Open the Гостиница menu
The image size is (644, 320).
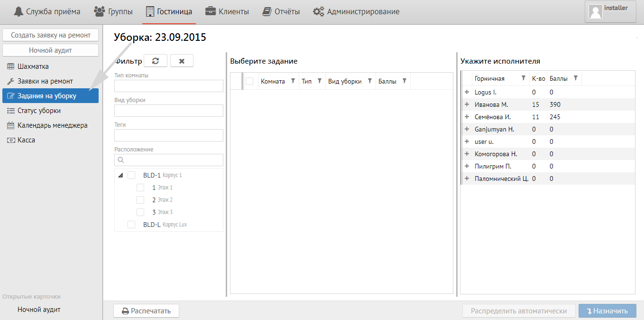pyautogui.click(x=169, y=11)
